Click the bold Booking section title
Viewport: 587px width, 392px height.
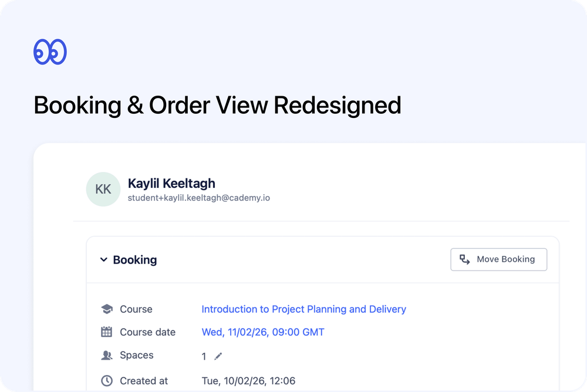(x=135, y=259)
